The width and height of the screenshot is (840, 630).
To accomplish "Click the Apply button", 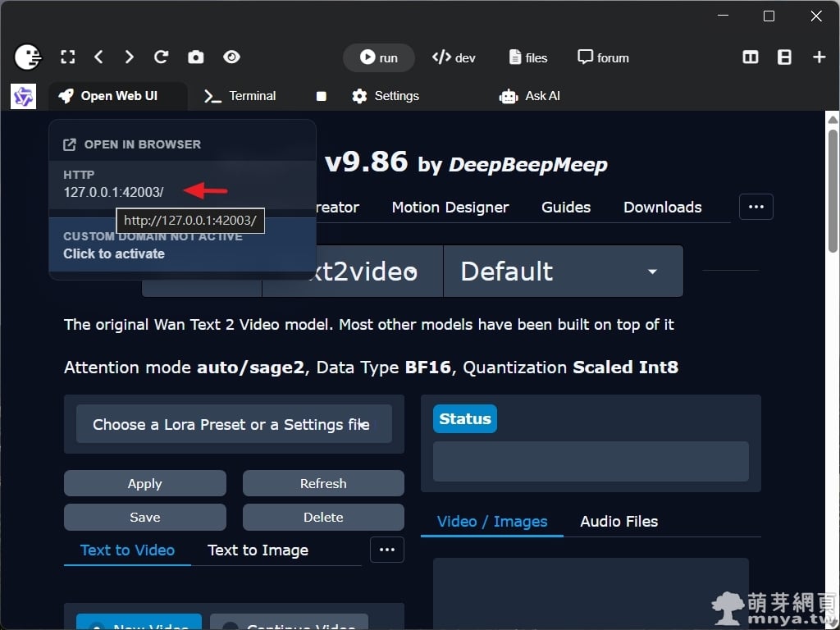I will (144, 484).
